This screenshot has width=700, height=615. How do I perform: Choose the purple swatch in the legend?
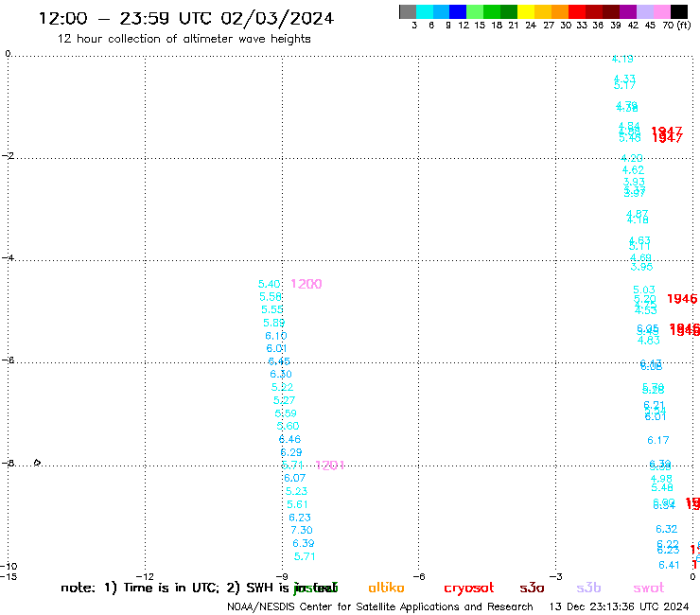(x=628, y=11)
